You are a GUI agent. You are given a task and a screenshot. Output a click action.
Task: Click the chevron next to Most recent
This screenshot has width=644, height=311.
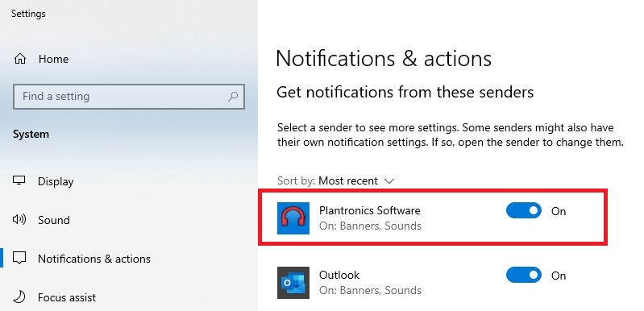click(389, 181)
